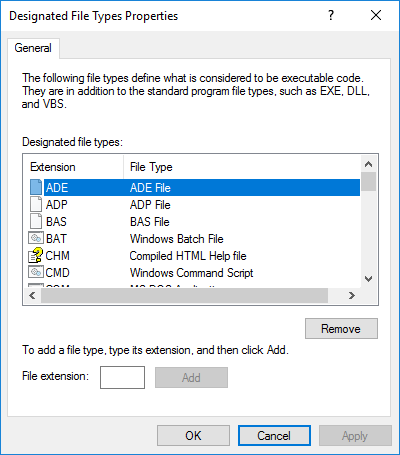Viewport: 400px width, 455px height.
Task: Click the horizontal scroll right arrow
Action: tap(351, 295)
